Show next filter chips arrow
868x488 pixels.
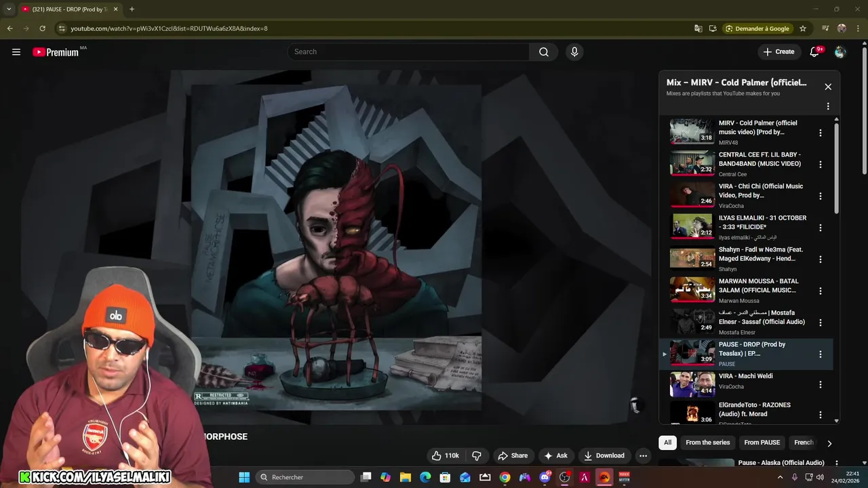pyautogui.click(x=829, y=443)
